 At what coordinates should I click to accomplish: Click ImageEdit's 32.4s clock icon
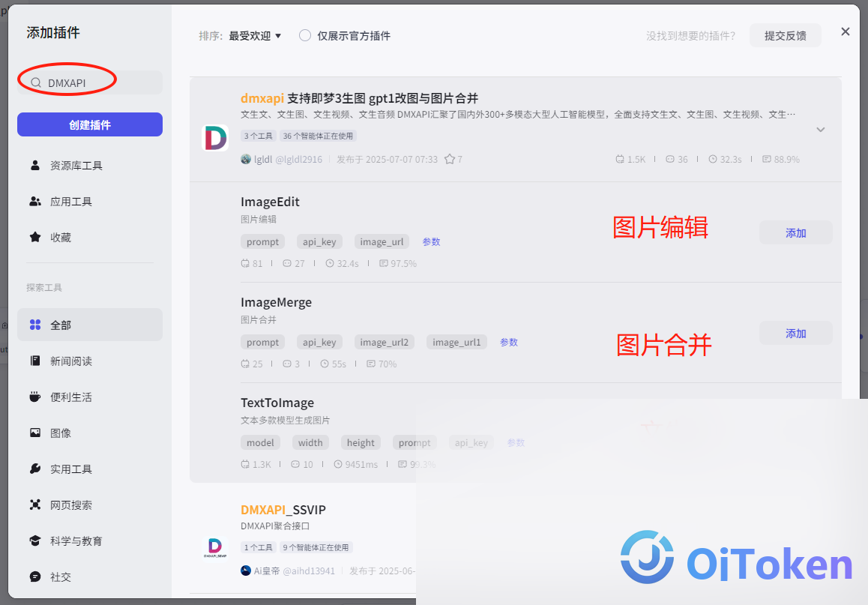click(330, 263)
